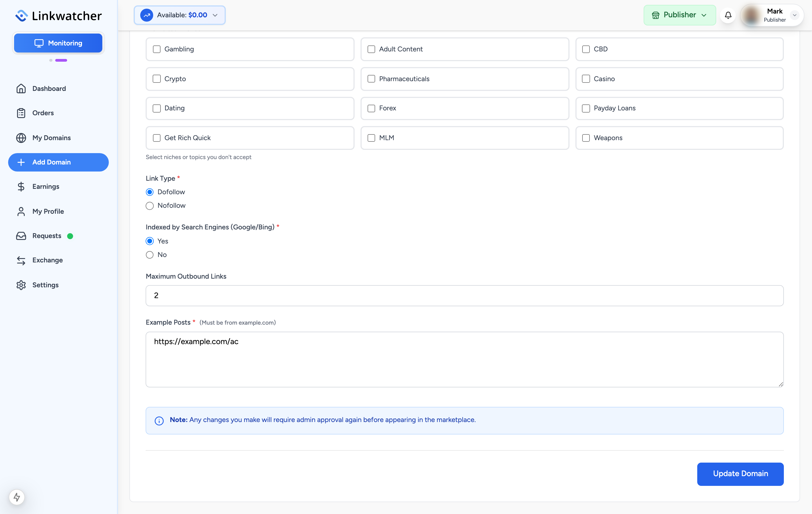Check the CBD checkbox
The height and width of the screenshot is (514, 812).
[586, 49]
